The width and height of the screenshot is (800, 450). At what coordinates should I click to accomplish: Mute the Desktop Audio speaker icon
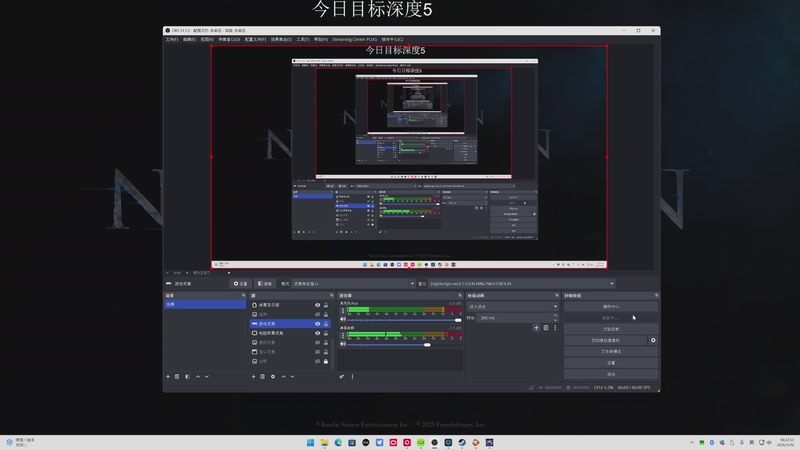coord(343,344)
